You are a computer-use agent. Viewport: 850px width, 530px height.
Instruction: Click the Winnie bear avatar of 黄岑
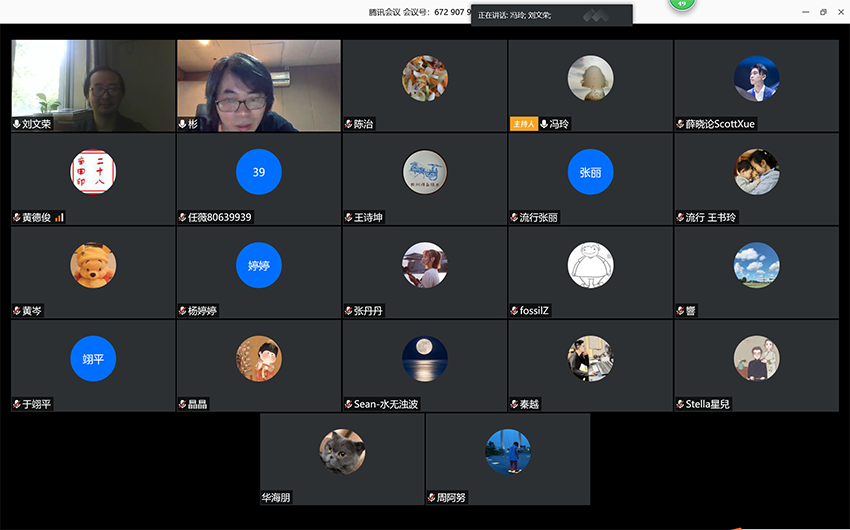coord(93,265)
